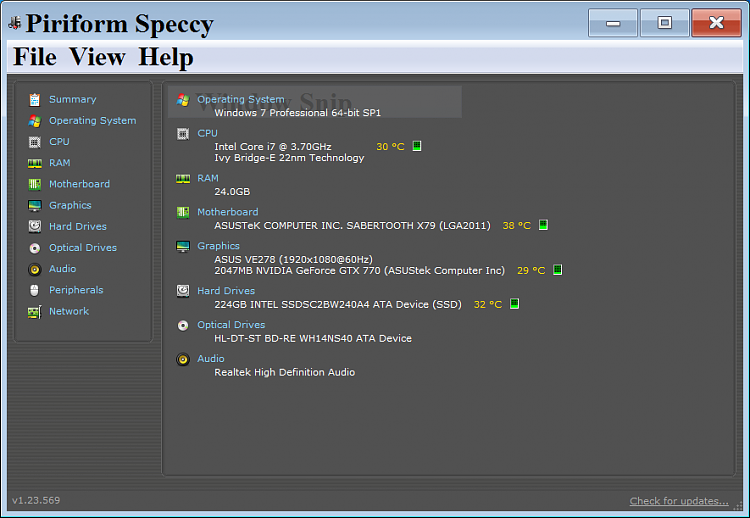
Task: Click the RAM icon in summary panel
Action: point(183,179)
